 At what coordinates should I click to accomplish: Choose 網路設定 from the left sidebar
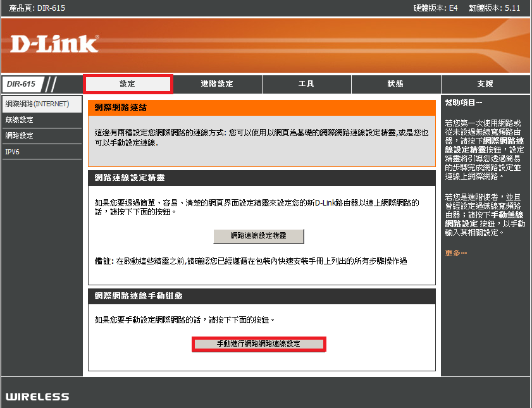tap(20, 135)
